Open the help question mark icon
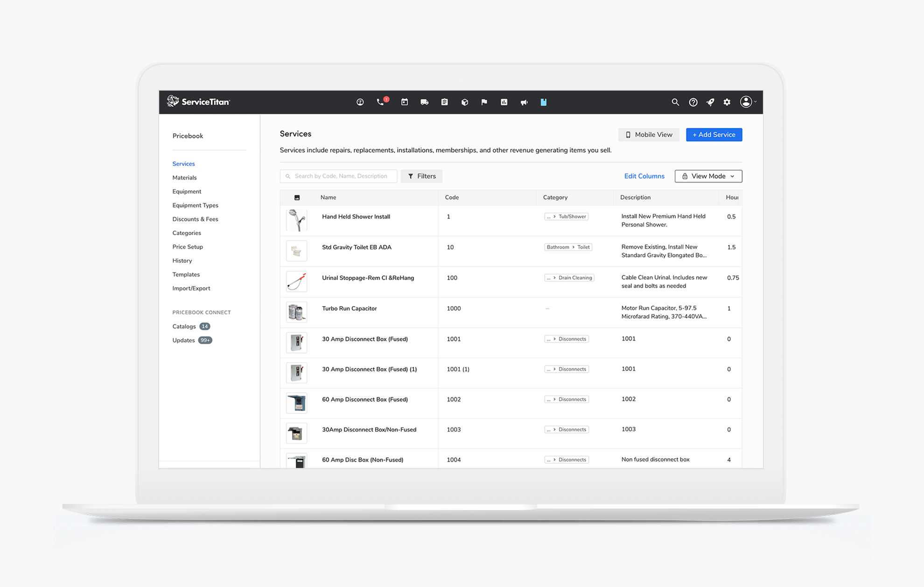The width and height of the screenshot is (924, 587). 693,102
